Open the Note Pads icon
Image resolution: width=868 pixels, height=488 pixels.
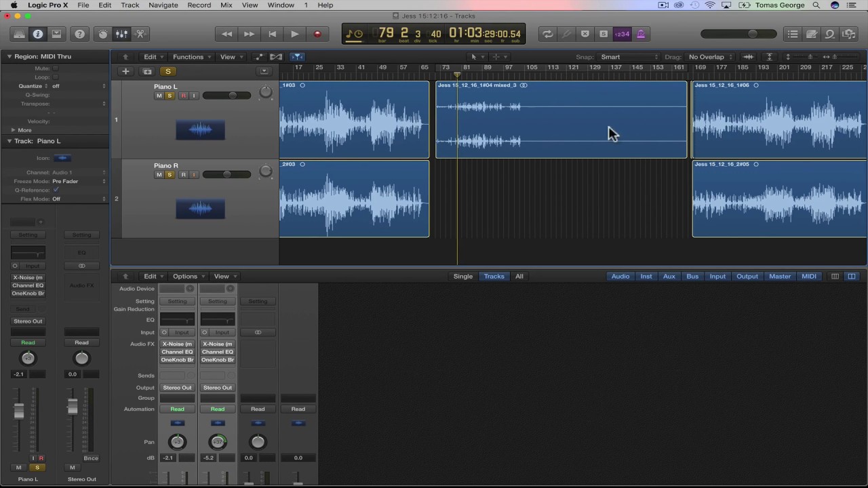(811, 34)
